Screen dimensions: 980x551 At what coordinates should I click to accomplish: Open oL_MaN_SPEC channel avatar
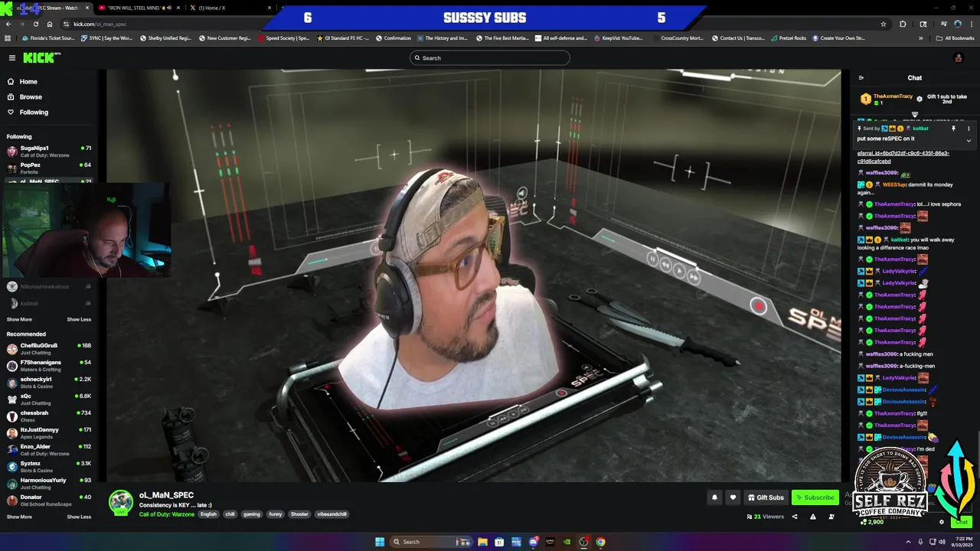click(120, 503)
